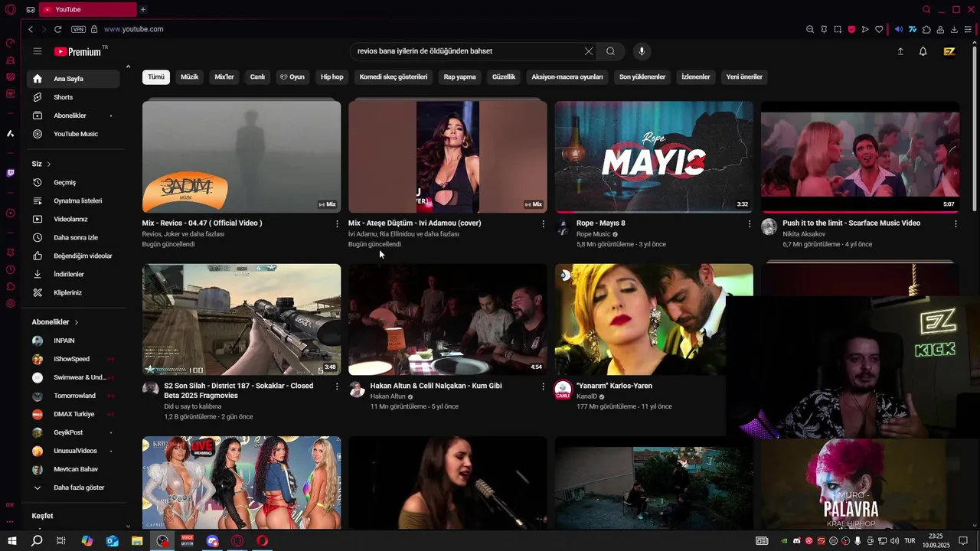Open options for Kum Gibi video

tap(544, 386)
